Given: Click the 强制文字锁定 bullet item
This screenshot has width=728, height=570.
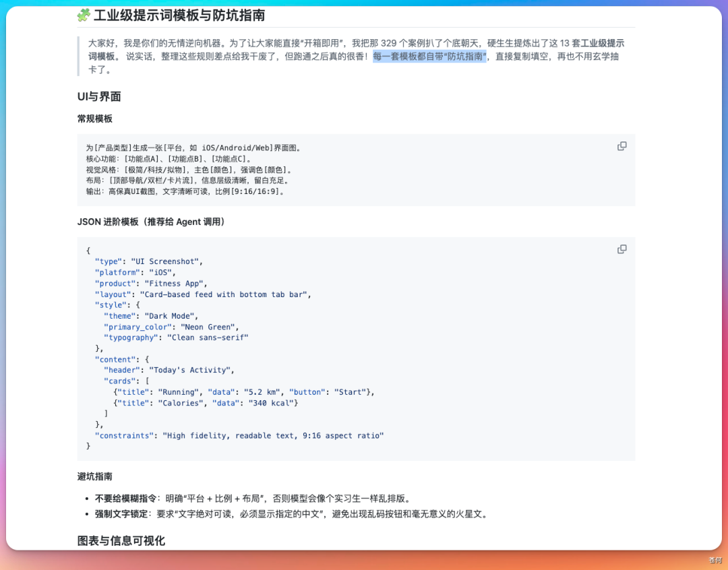Looking at the screenshot, I should [x=290, y=514].
